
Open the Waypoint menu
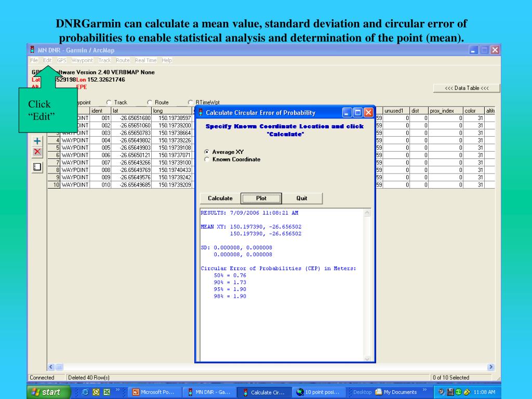point(82,60)
